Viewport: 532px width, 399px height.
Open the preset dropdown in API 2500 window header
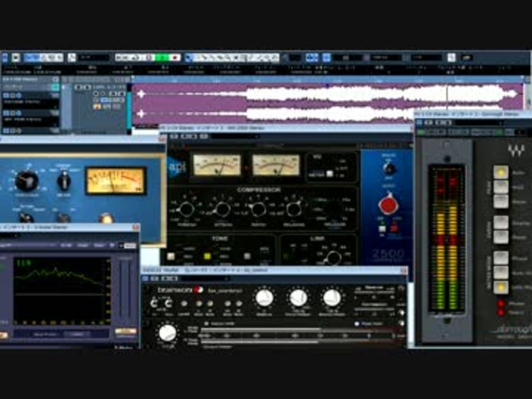(235, 136)
